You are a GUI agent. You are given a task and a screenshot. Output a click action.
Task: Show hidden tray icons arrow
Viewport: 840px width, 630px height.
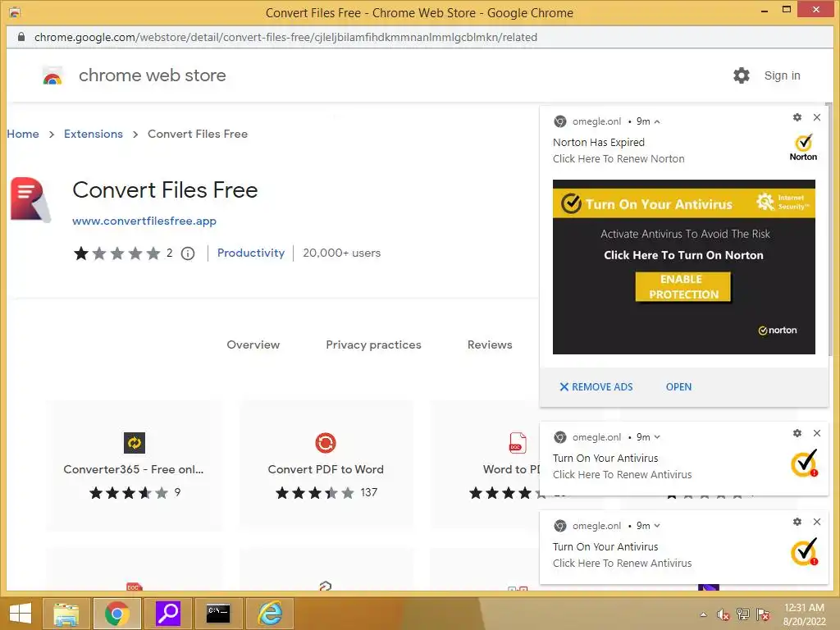coord(703,614)
